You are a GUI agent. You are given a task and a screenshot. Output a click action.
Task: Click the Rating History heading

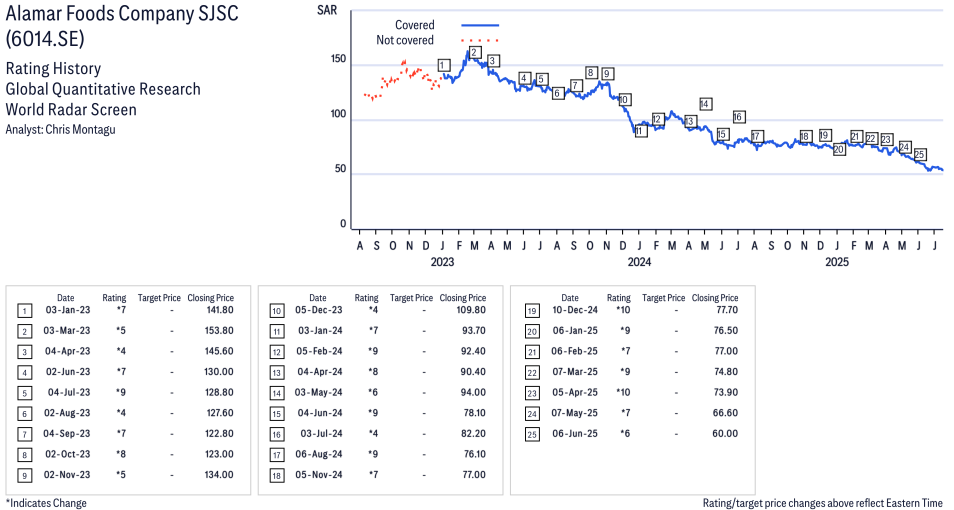click(x=54, y=68)
